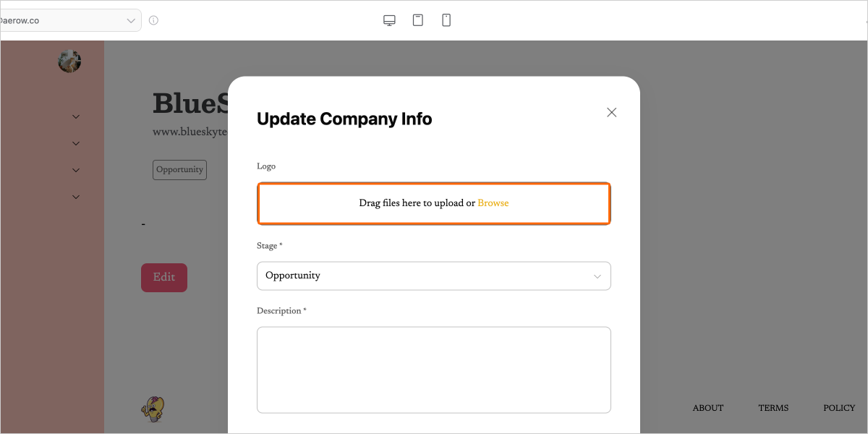Image resolution: width=868 pixels, height=434 pixels.
Task: Switch to desktop preview icon
Action: click(389, 20)
